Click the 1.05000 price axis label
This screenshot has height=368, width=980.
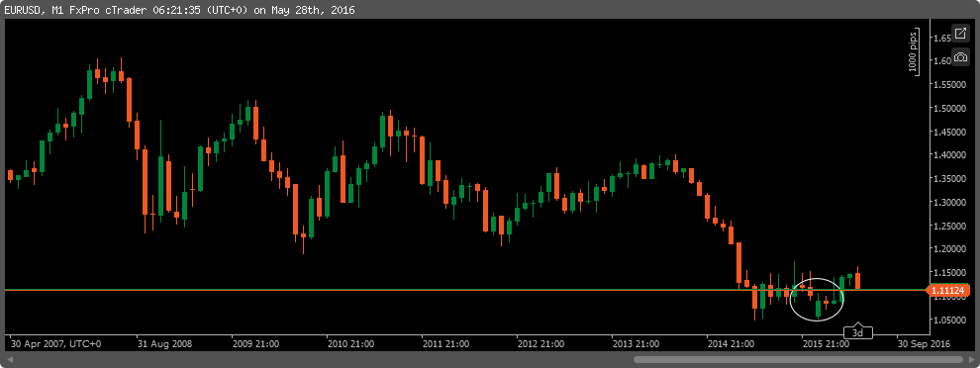949,320
